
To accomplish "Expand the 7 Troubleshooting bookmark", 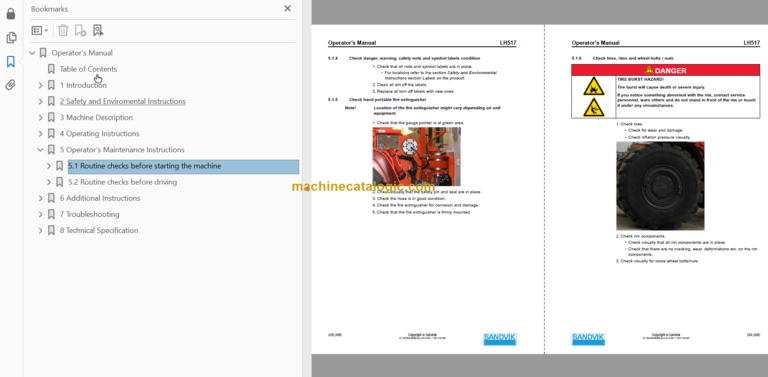I will click(x=41, y=214).
